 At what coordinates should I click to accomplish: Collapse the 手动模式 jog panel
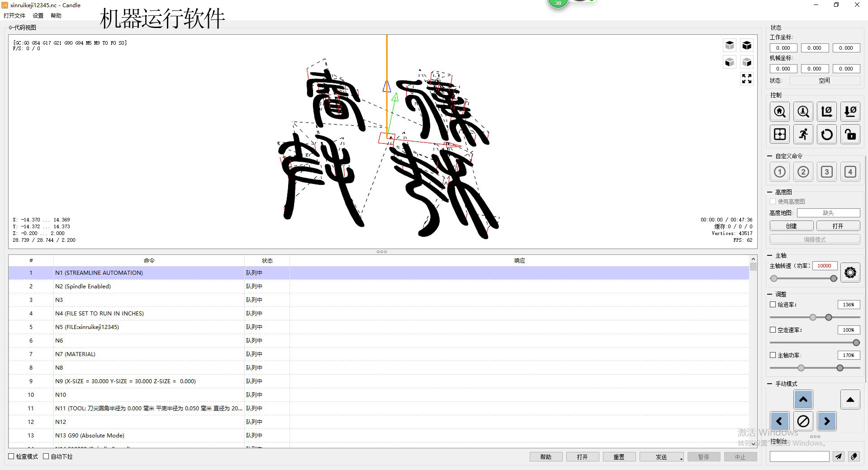coord(770,384)
